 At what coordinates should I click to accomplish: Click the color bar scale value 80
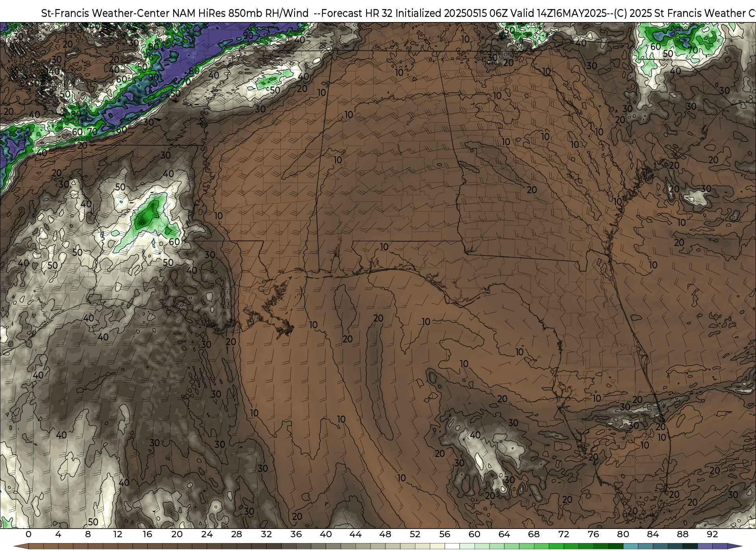coord(623,534)
